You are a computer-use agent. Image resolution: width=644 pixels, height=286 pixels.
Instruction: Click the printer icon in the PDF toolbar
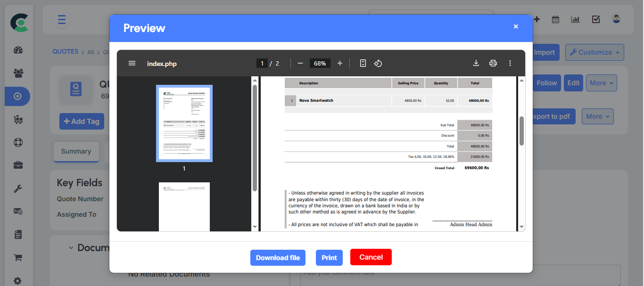[x=493, y=63]
